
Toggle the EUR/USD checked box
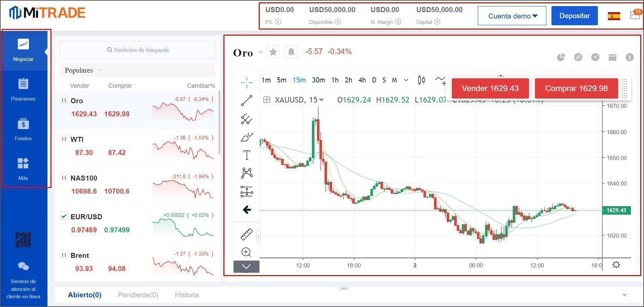click(64, 216)
